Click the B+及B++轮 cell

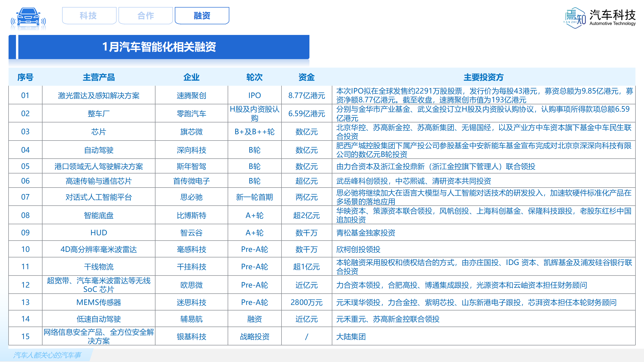point(254,131)
